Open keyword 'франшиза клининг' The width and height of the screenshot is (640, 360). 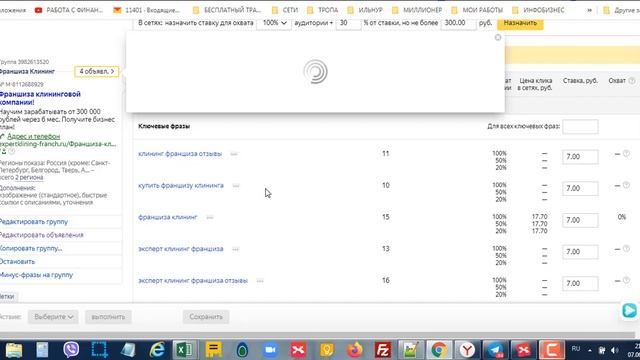coord(168,217)
